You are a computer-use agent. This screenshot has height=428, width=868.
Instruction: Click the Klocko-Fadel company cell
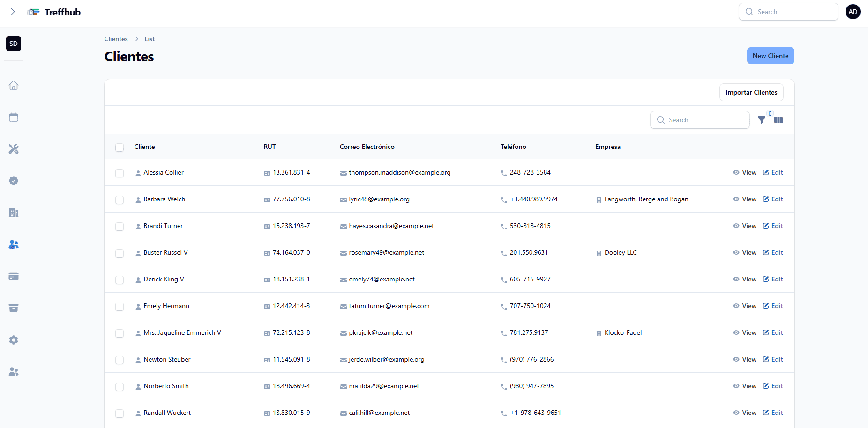(623, 332)
